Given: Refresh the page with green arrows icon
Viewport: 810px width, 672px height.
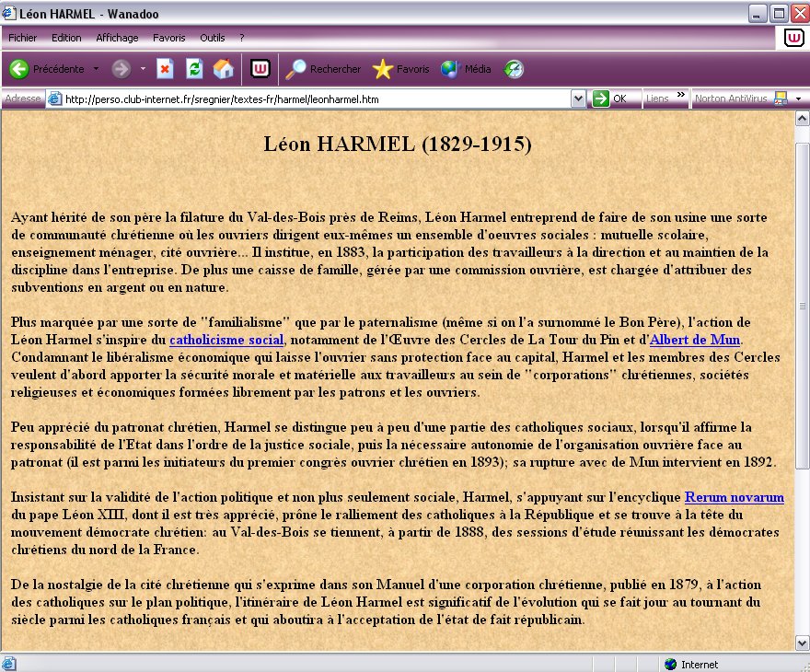Looking at the screenshot, I should pyautogui.click(x=194, y=69).
